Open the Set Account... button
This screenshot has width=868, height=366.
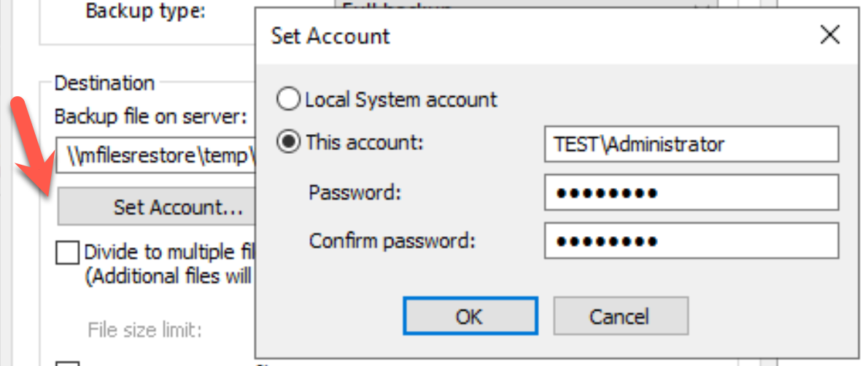tap(157, 206)
